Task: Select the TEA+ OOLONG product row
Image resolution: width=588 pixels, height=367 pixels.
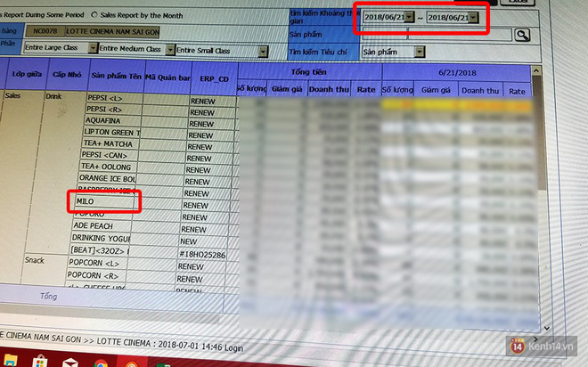Action: 108,167
